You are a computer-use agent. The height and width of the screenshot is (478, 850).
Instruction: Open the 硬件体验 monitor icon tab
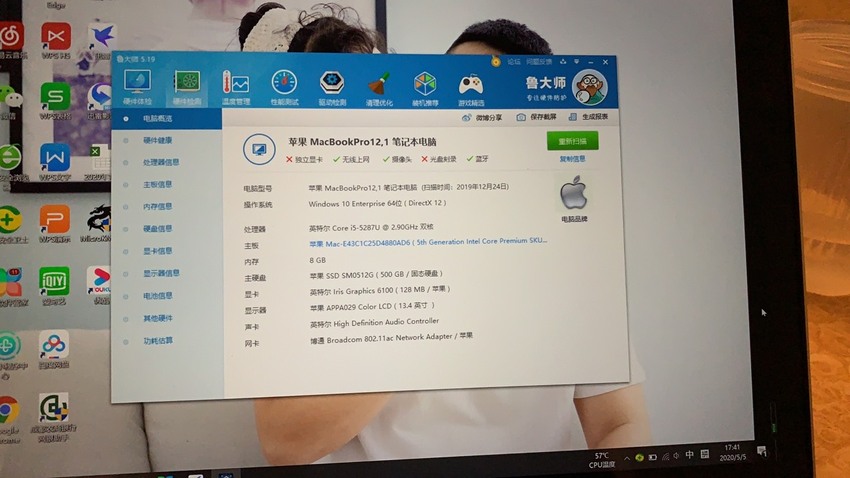pos(137,87)
